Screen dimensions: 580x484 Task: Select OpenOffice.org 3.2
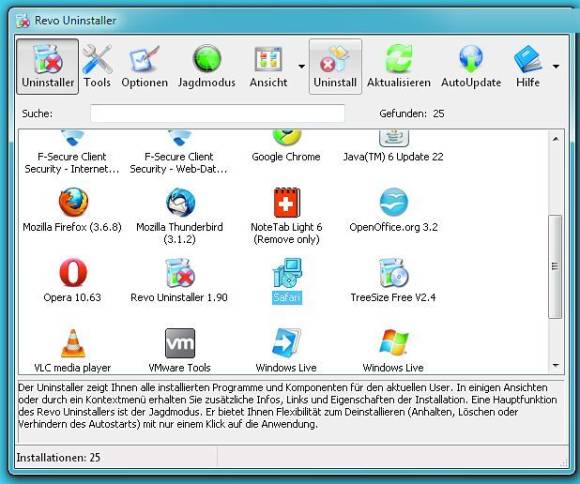[394, 210]
